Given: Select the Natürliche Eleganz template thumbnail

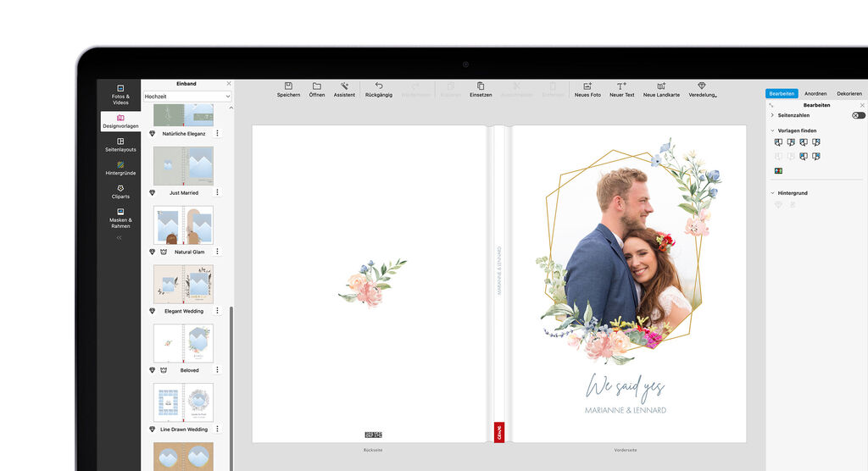Looking at the screenshot, I should click(183, 115).
